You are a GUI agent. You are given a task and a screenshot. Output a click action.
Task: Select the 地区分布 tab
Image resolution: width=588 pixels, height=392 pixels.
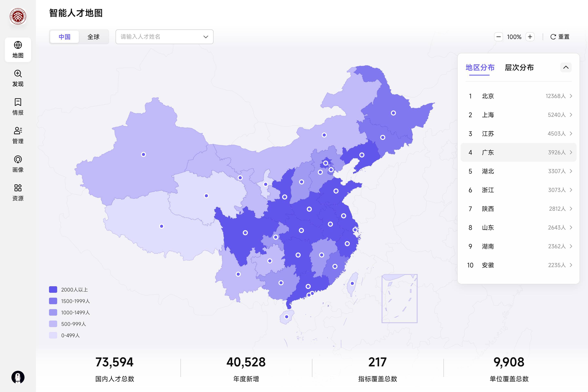(x=480, y=68)
